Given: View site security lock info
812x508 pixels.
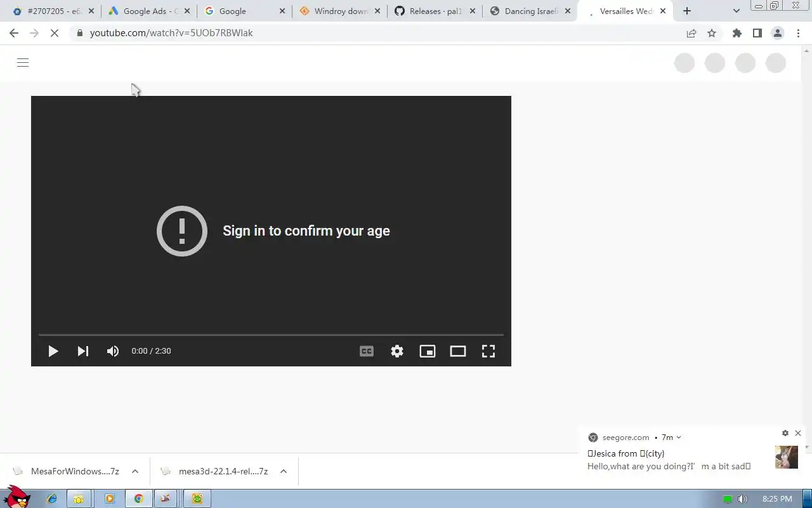Looking at the screenshot, I should coord(79,33).
